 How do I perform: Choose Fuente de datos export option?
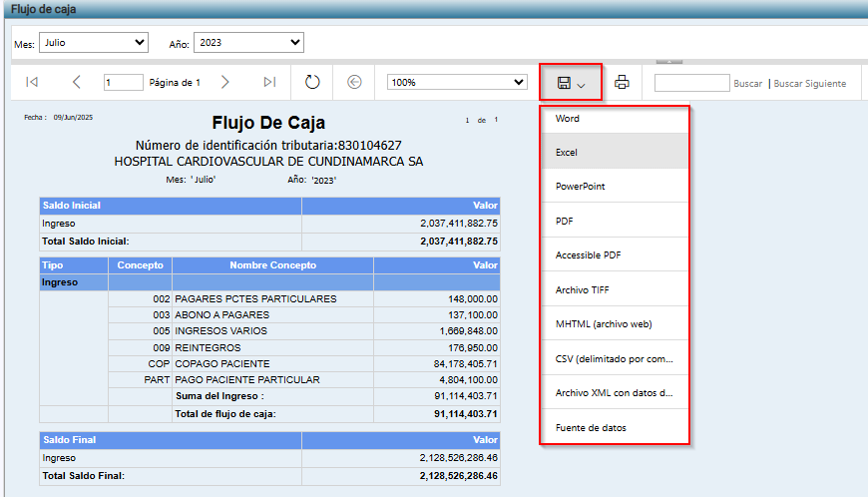615,427
